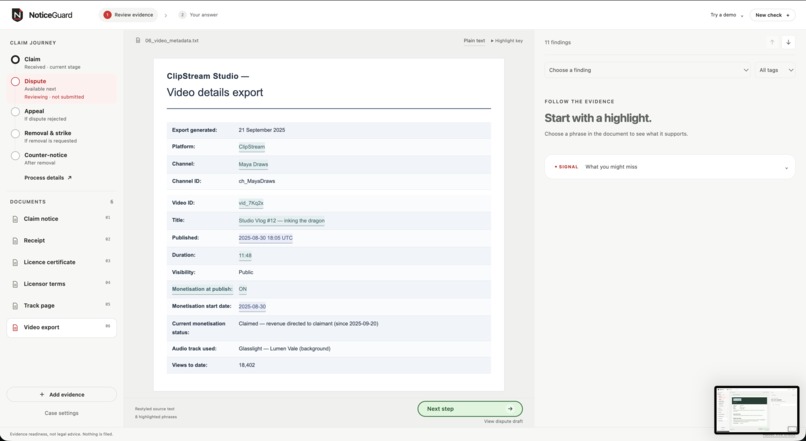Click the Glasslight — Lumen Vale audio track text
The width and height of the screenshot is (806, 441).
pyautogui.click(x=284, y=348)
